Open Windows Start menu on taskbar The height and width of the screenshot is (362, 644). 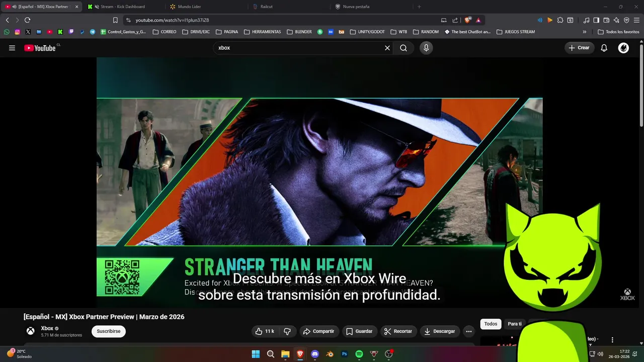(x=256, y=354)
